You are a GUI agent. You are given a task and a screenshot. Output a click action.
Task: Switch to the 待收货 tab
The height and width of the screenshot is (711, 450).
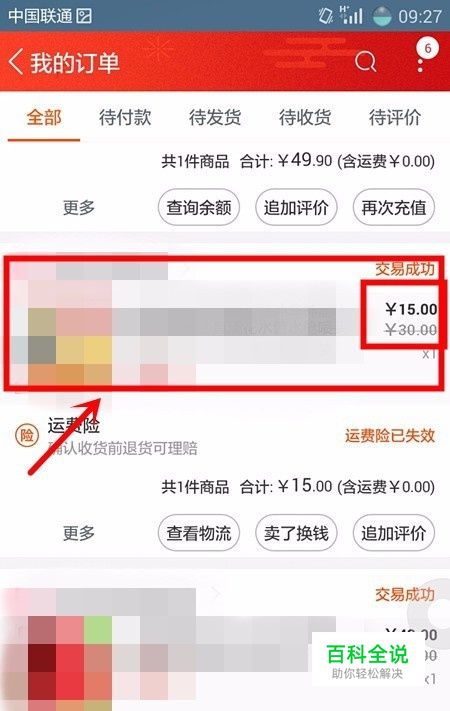pos(305,118)
